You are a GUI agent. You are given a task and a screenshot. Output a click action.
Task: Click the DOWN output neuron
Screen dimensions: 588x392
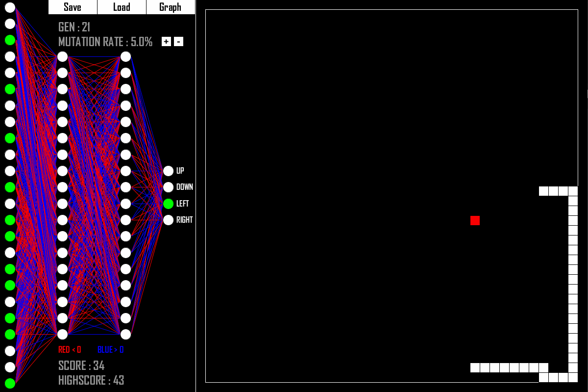pyautogui.click(x=169, y=187)
